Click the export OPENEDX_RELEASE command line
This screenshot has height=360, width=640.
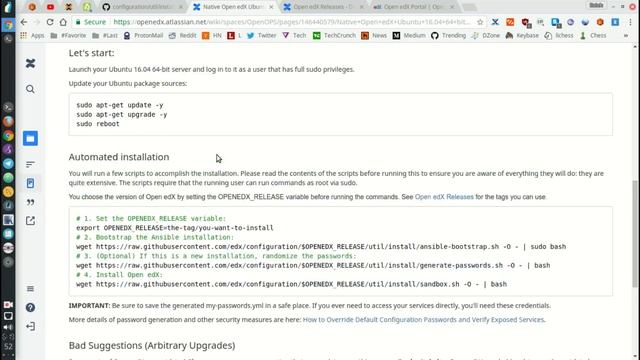(175, 228)
